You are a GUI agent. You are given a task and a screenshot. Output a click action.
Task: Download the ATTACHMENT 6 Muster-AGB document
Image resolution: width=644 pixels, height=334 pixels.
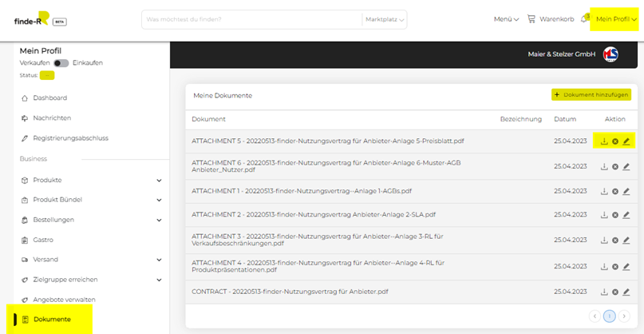click(604, 166)
